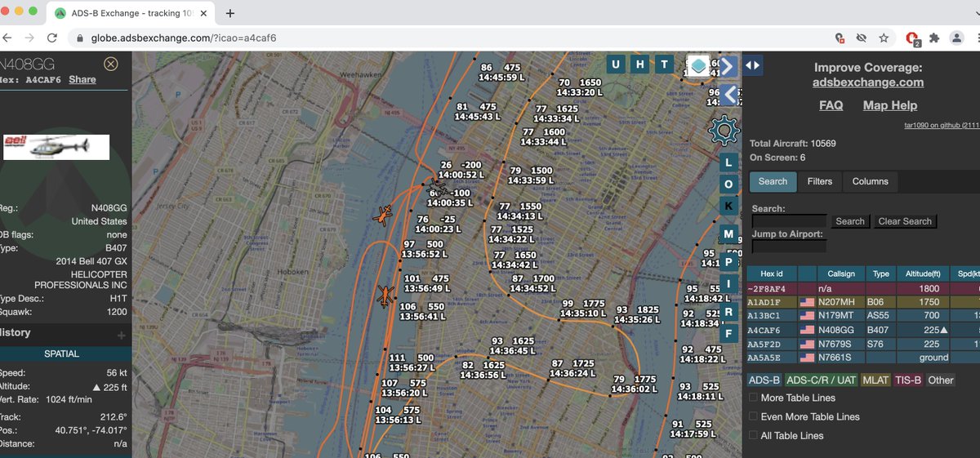Enable More Table Lines checkbox
The width and height of the screenshot is (980, 458).
(753, 398)
